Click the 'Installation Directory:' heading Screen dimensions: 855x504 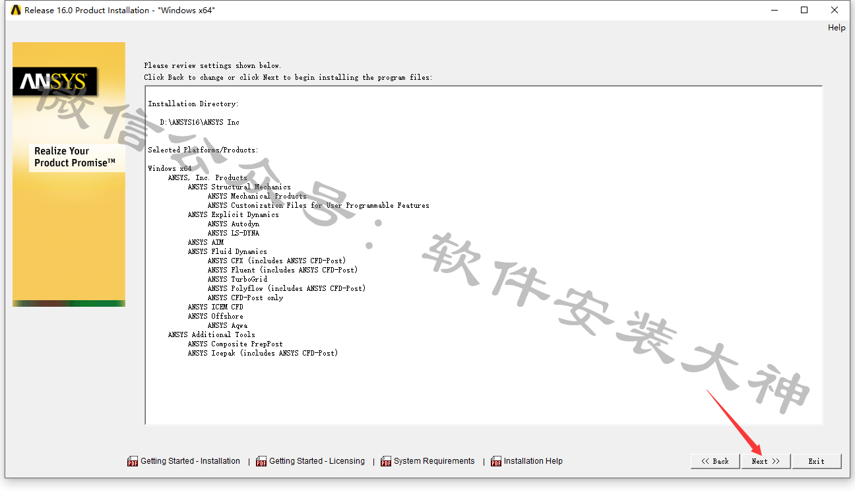(x=193, y=104)
